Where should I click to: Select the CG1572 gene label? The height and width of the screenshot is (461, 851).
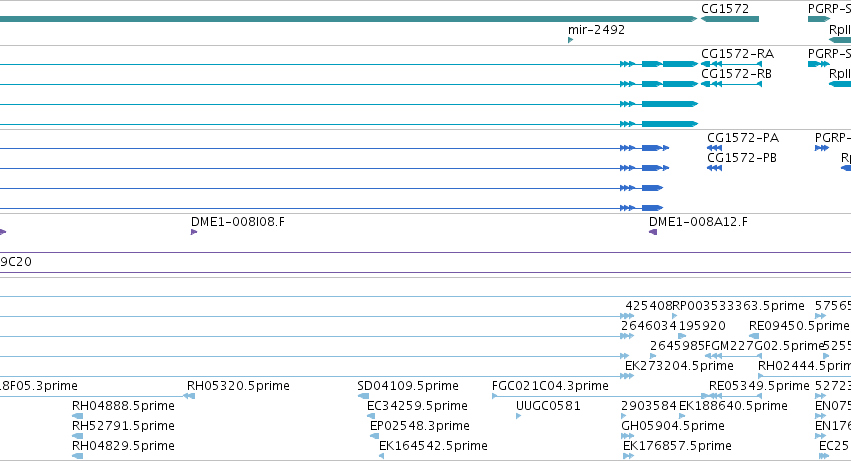[x=725, y=9]
